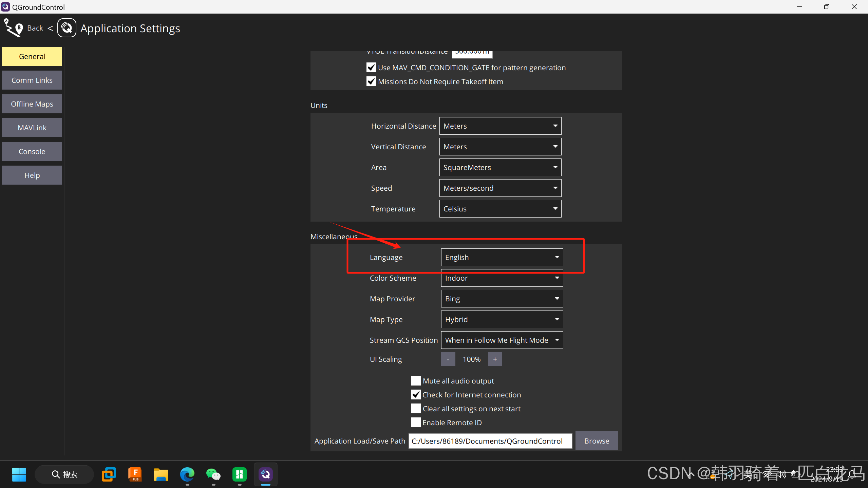Click the Browse button

[x=597, y=441]
